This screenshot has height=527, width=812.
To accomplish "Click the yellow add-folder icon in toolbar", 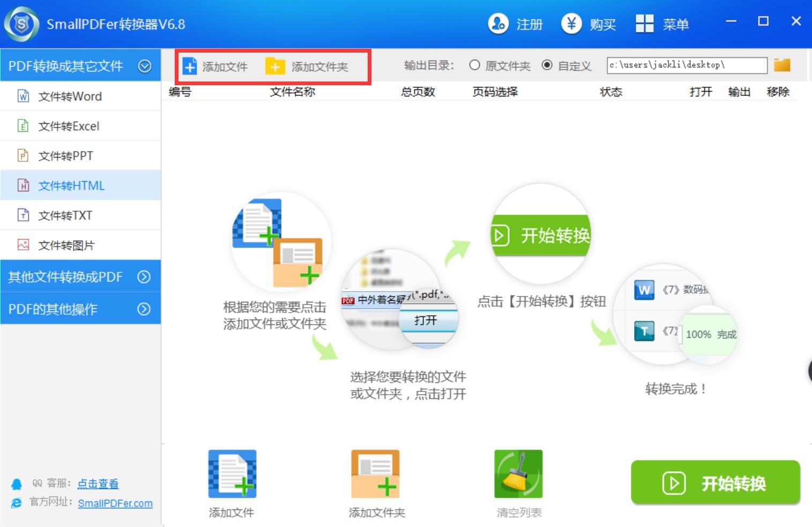I will 275,66.
